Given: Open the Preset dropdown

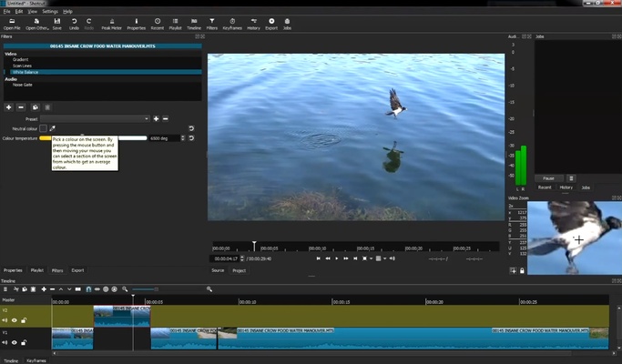Looking at the screenshot, I should tap(95, 118).
